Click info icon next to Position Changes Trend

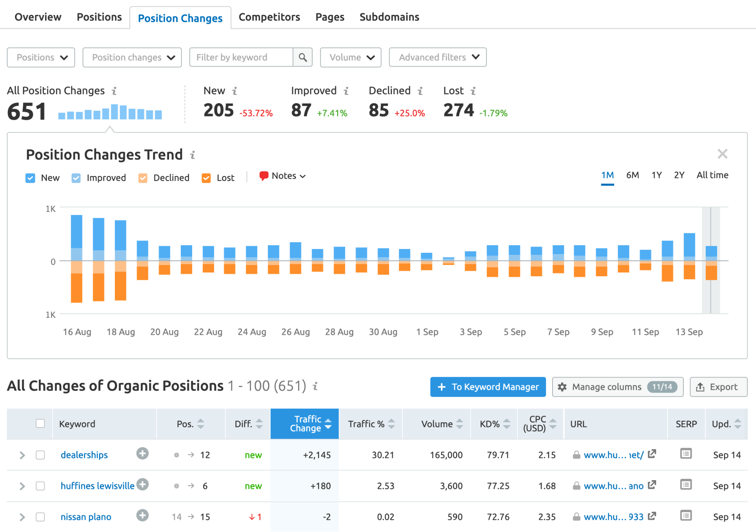click(x=192, y=155)
